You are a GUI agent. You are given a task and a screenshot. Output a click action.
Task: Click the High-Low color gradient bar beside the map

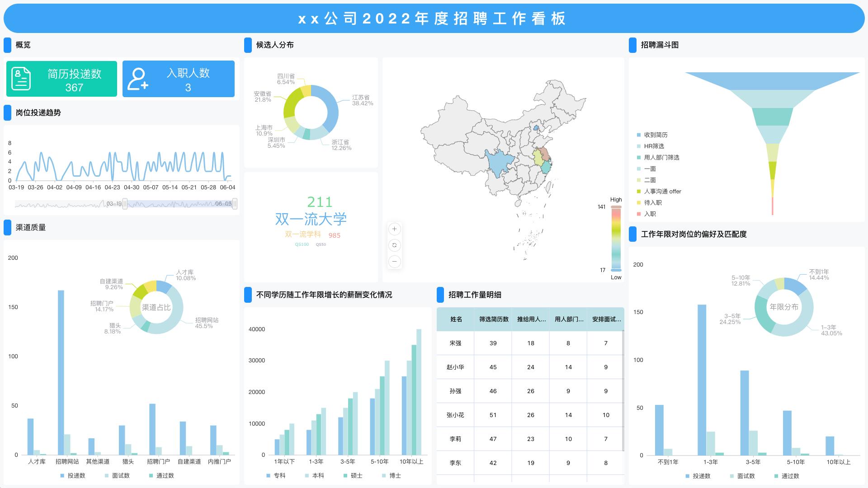[615, 237]
